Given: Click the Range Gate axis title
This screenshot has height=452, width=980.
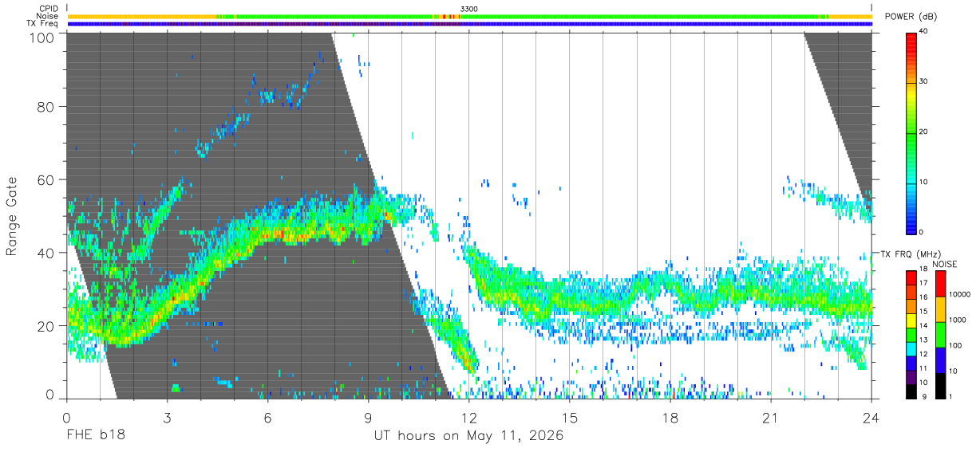Looking at the screenshot, I should pyautogui.click(x=13, y=216).
